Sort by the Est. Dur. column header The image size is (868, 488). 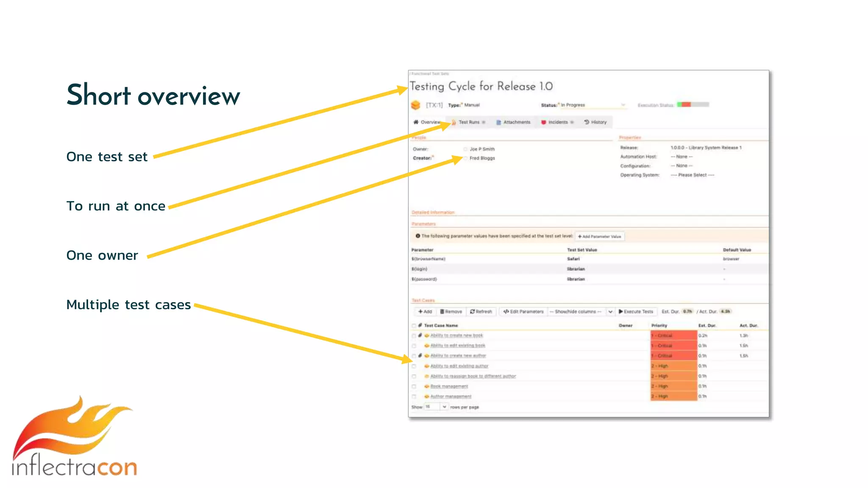pos(707,326)
